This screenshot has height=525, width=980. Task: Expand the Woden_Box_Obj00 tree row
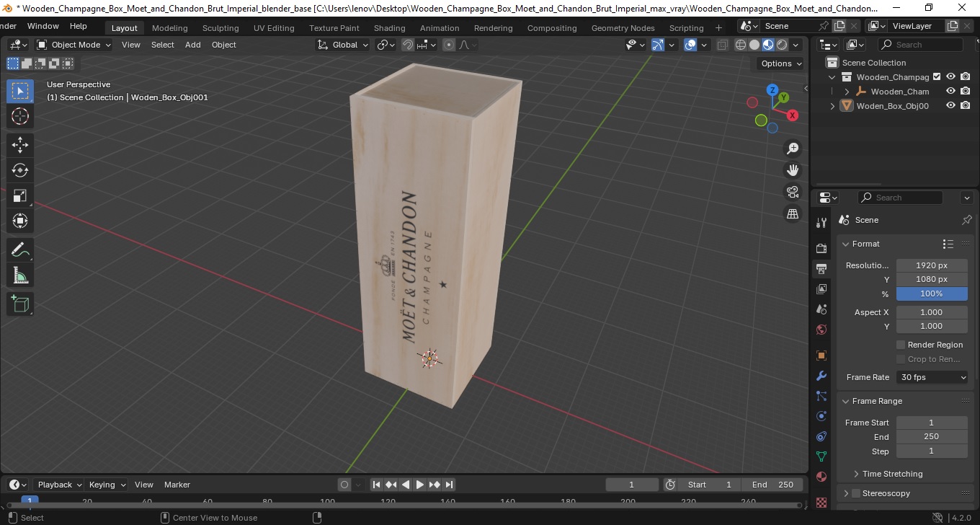pyautogui.click(x=833, y=106)
